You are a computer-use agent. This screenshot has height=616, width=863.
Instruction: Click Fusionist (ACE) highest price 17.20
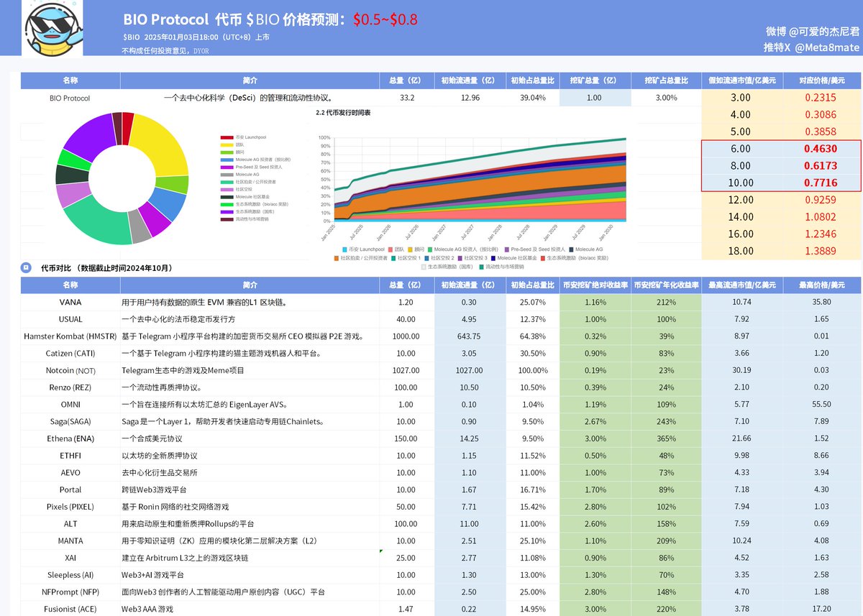(821, 610)
